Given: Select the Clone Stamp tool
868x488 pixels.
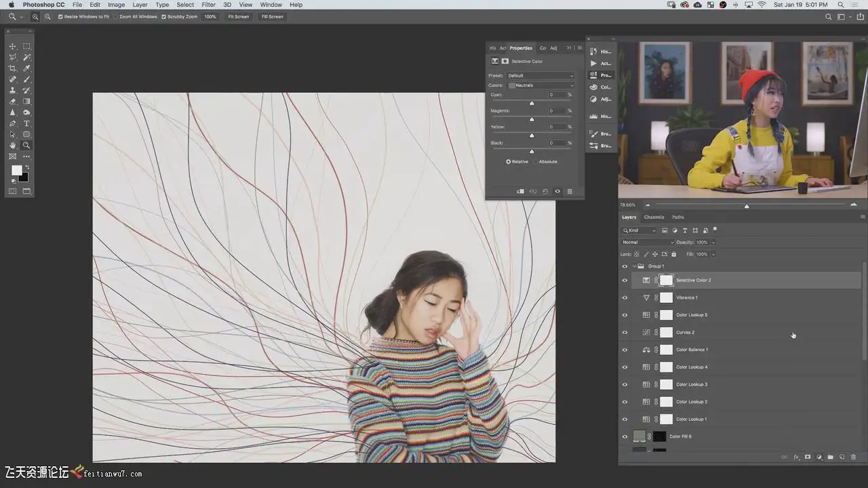Looking at the screenshot, I should click(x=12, y=90).
